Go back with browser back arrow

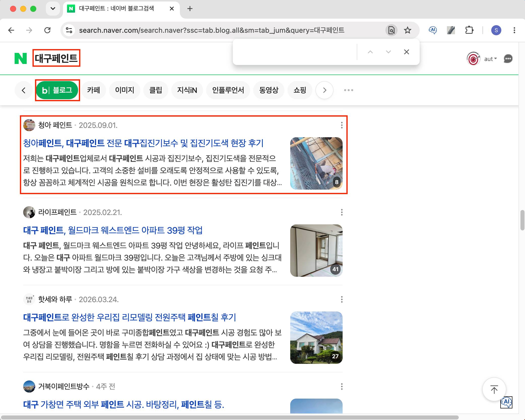pyautogui.click(x=11, y=30)
